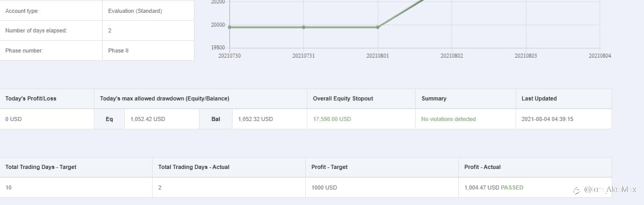The width and height of the screenshot is (644, 205).
Task: Select the Evaluation (Standard) account type value
Action: pos(135,11)
